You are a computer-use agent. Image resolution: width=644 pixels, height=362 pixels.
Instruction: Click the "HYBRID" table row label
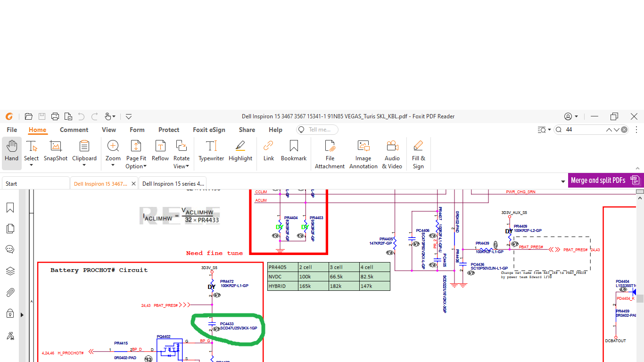pyautogui.click(x=277, y=286)
